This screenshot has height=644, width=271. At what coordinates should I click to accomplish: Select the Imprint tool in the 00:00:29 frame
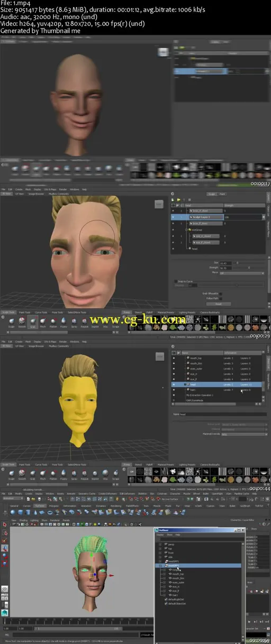95,321
